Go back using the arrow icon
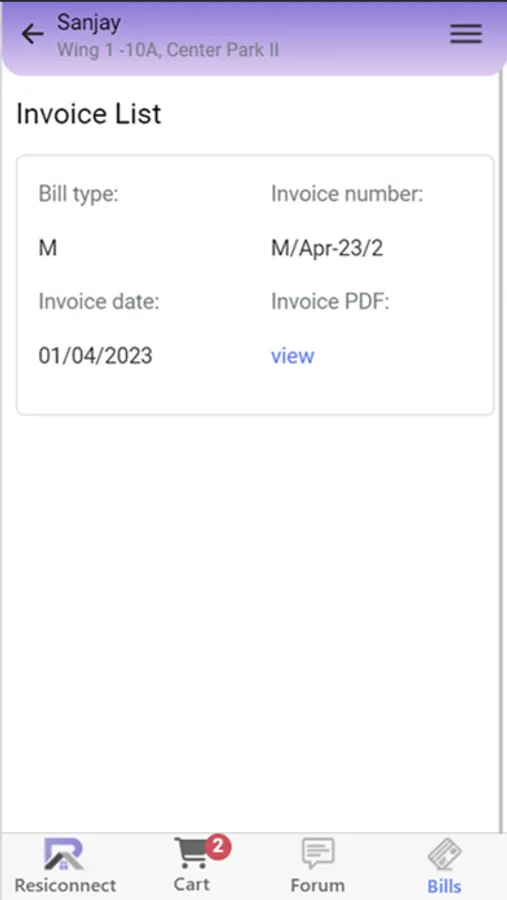 tap(32, 35)
